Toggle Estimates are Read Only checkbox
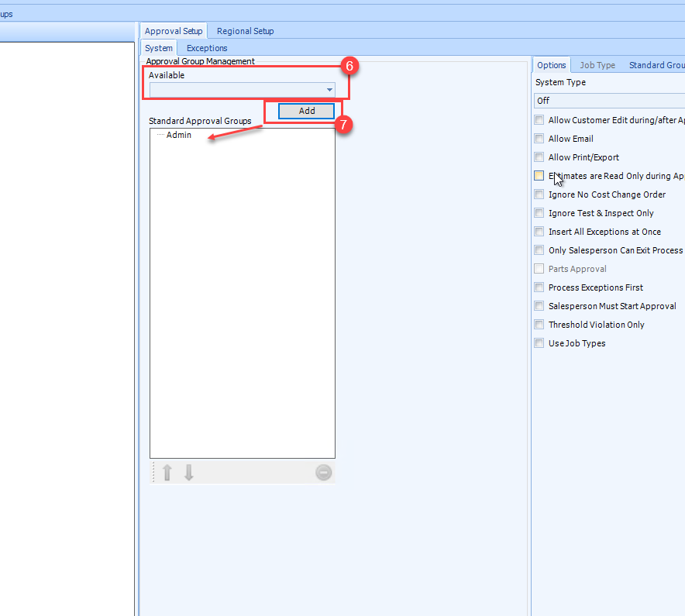This screenshot has width=685, height=616. (539, 176)
